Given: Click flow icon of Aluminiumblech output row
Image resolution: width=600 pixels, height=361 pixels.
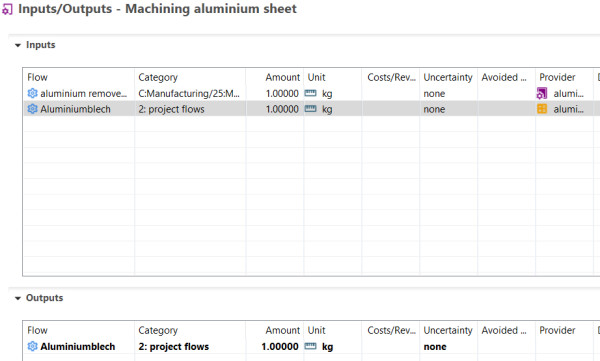Looking at the screenshot, I should (33, 346).
